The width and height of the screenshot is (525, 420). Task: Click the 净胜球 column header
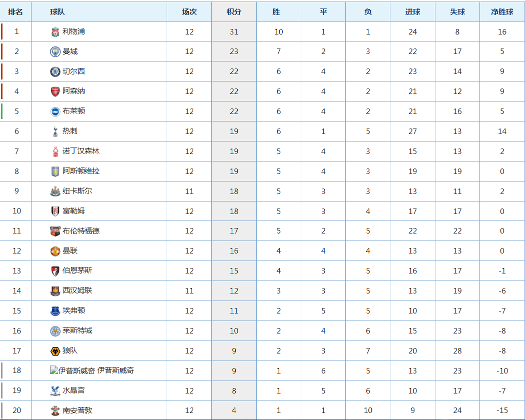pos(502,12)
